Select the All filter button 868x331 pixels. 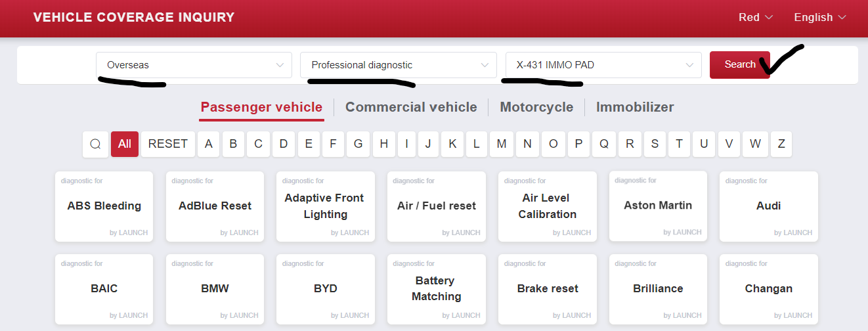pos(125,144)
